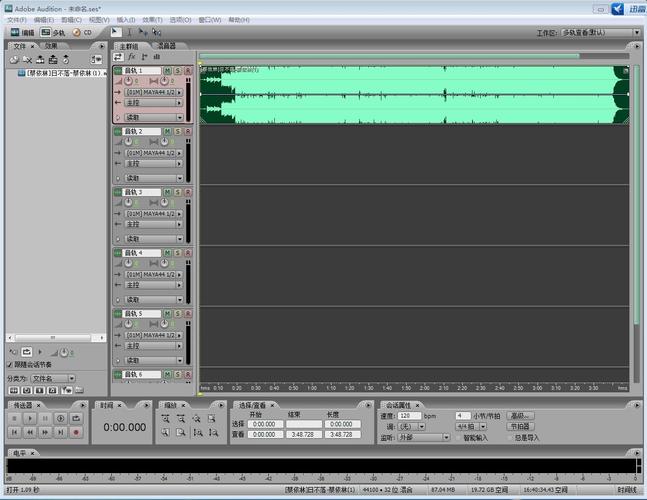Click the 节拍器 metronome button
647x500 pixels.
click(x=521, y=426)
